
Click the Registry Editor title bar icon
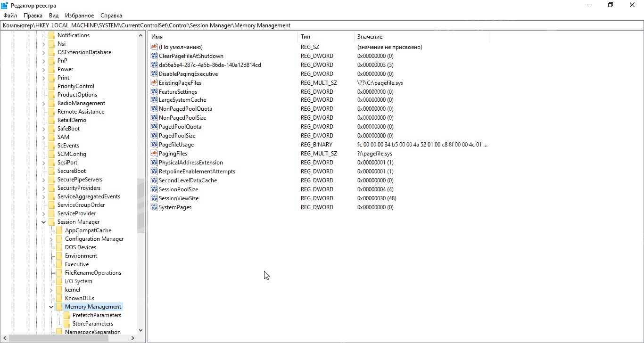coord(4,5)
